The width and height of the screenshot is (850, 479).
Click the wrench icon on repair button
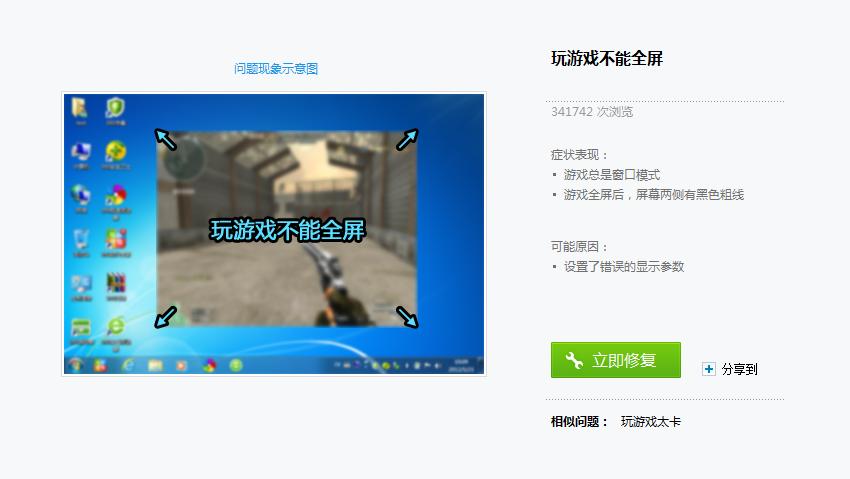click(574, 360)
